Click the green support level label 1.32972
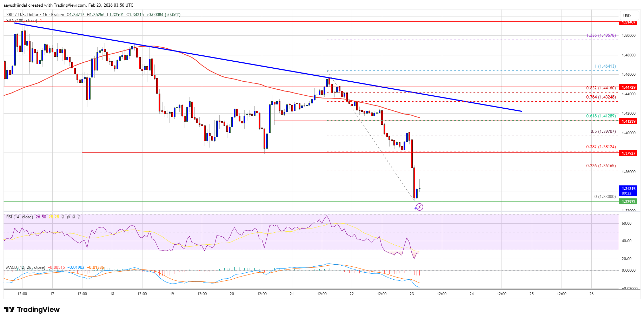 [628, 202]
